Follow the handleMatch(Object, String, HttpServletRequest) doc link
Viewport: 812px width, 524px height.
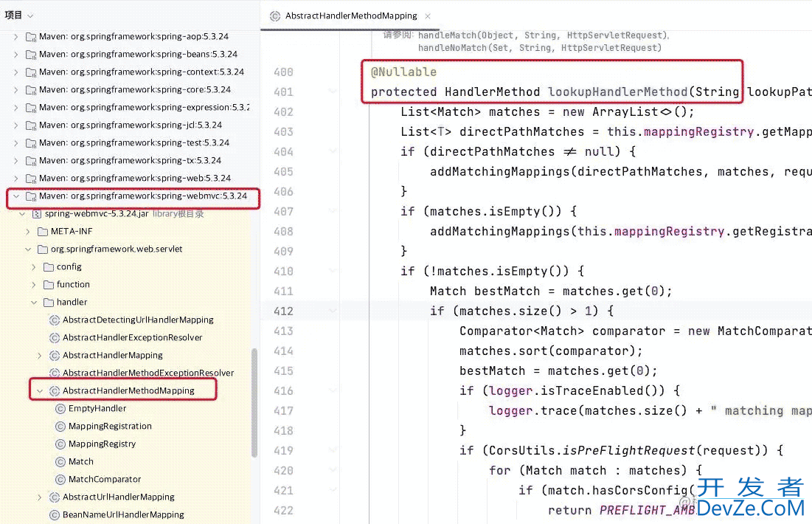click(x=544, y=35)
